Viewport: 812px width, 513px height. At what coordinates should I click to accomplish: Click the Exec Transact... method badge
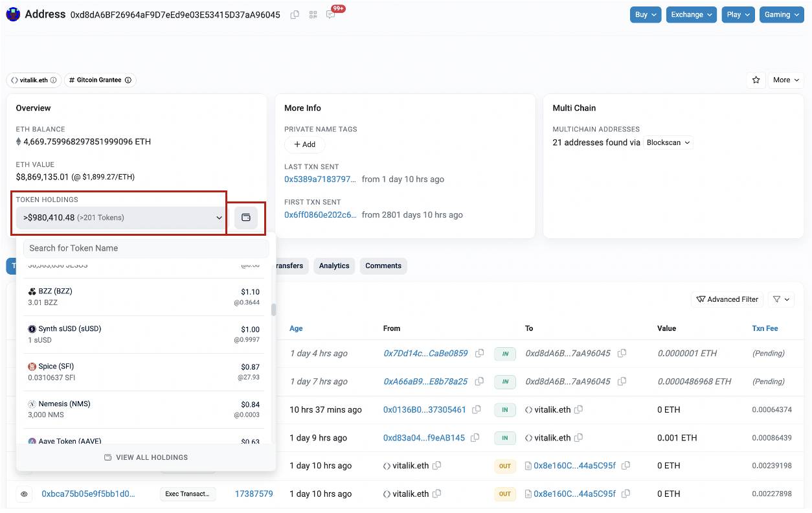[188, 494]
